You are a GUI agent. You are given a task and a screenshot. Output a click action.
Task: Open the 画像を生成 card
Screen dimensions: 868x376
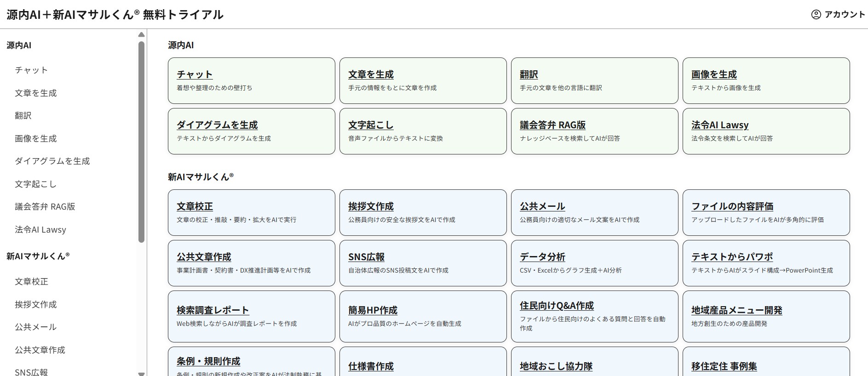(x=766, y=80)
